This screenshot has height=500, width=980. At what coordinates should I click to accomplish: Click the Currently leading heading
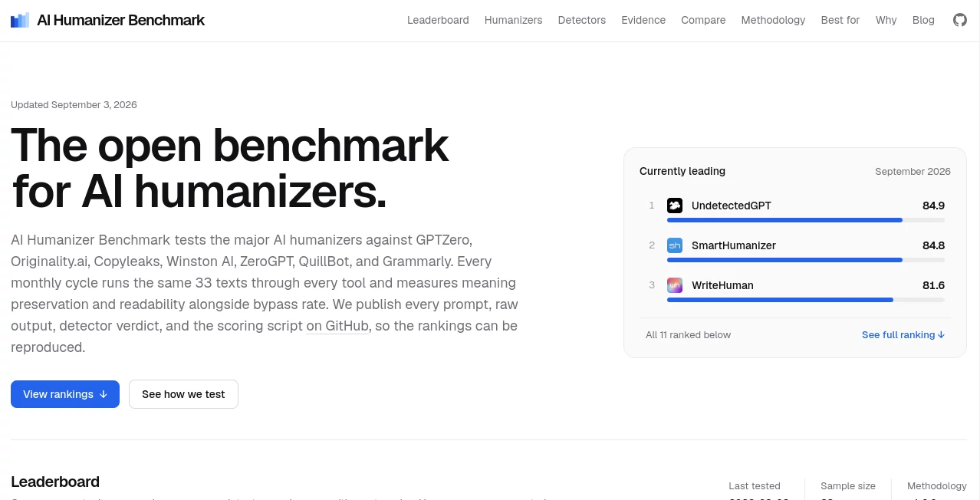click(682, 171)
